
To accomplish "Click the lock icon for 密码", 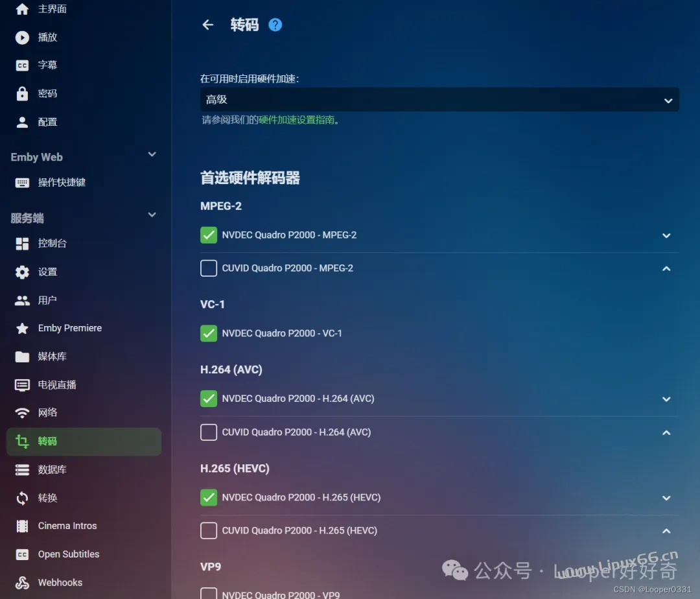I will [x=22, y=94].
